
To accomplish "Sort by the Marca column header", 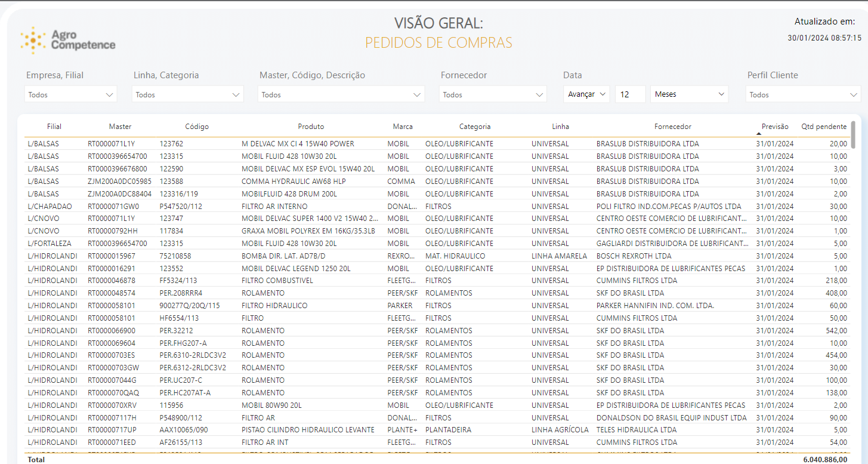I will [x=403, y=127].
